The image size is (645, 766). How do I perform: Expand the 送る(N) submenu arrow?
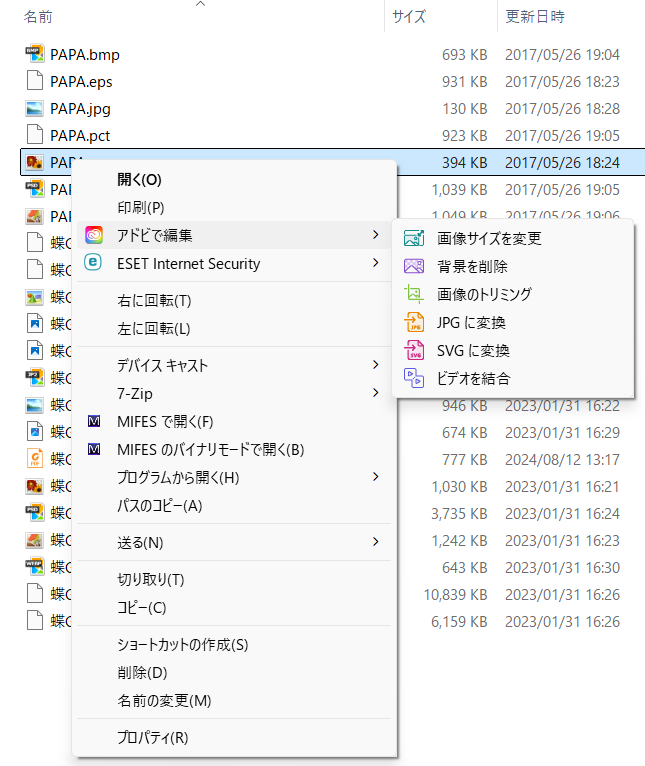click(375, 542)
